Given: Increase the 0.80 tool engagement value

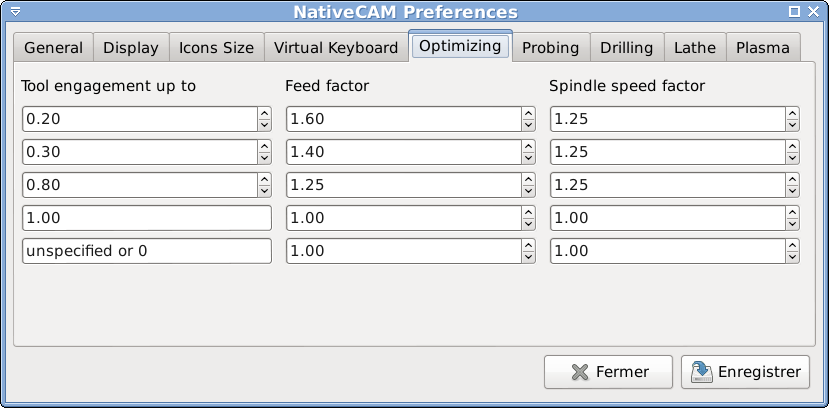Looking at the screenshot, I should [264, 179].
